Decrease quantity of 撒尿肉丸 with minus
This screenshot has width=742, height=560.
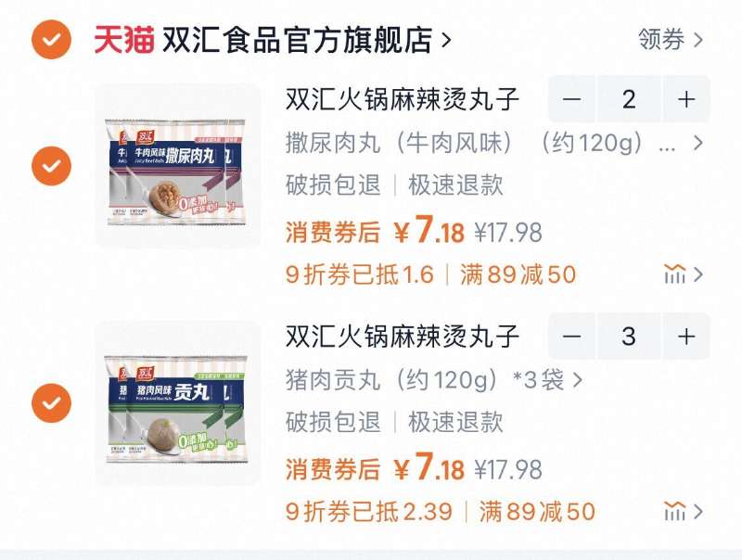pyautogui.click(x=571, y=99)
